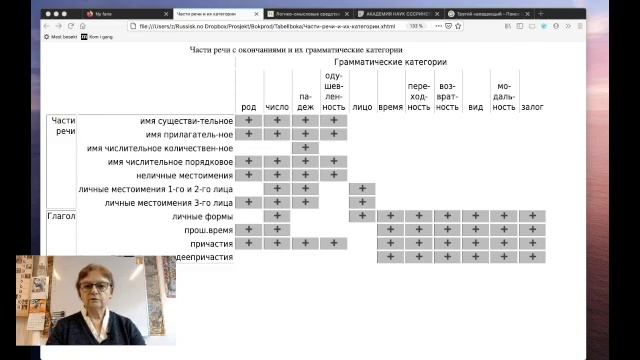Image resolution: width=640 pixels, height=360 pixels.
Task: Click the одушевленность column header
Action: click(334, 91)
